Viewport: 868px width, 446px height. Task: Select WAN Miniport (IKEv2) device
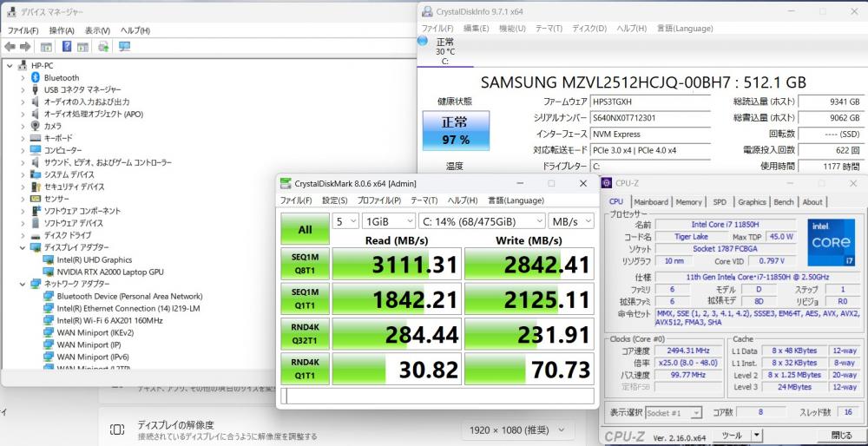[x=95, y=332]
